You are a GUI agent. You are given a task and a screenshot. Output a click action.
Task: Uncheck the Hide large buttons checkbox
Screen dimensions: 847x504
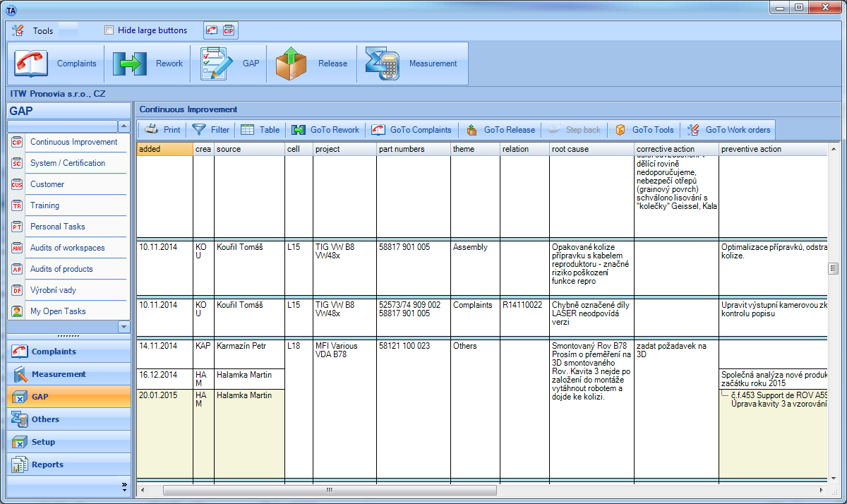[x=109, y=30]
